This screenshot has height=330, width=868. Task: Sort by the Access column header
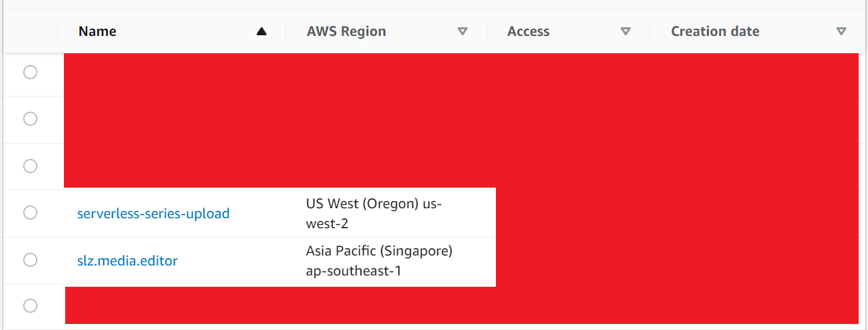click(528, 31)
